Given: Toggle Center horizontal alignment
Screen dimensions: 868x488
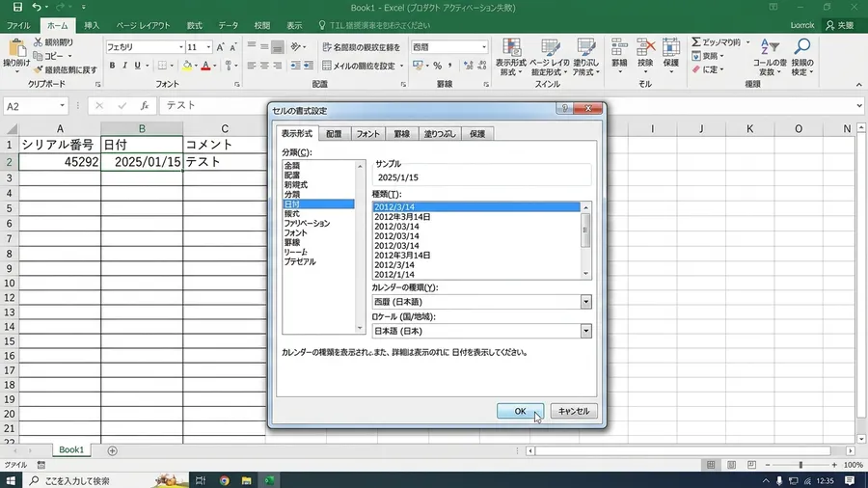Looking at the screenshot, I should (264, 66).
